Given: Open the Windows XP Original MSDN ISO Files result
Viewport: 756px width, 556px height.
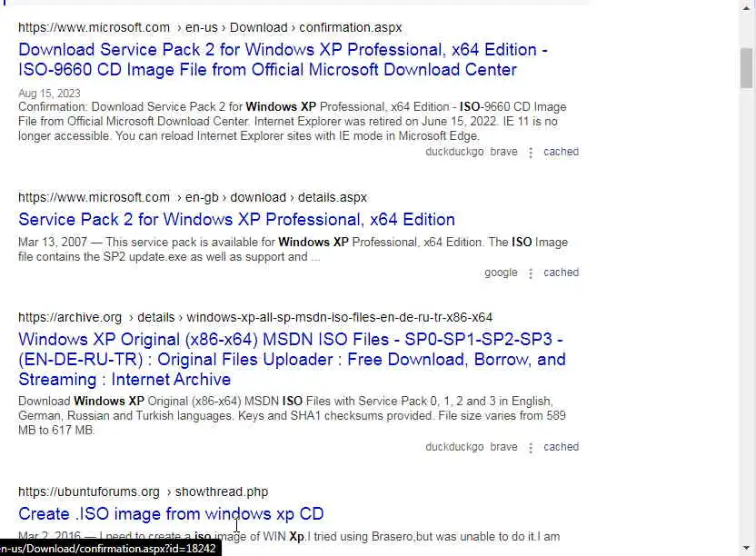Looking at the screenshot, I should [293, 359].
